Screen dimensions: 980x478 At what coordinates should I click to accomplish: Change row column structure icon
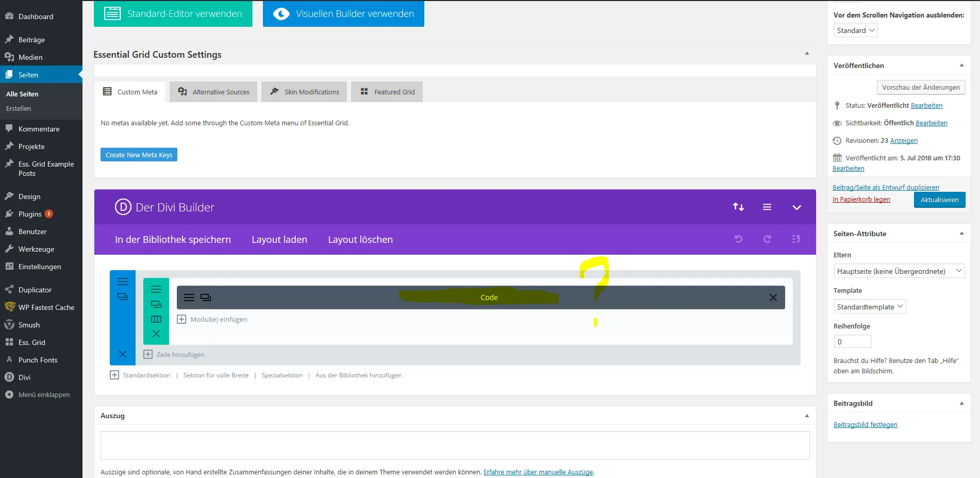click(x=156, y=319)
